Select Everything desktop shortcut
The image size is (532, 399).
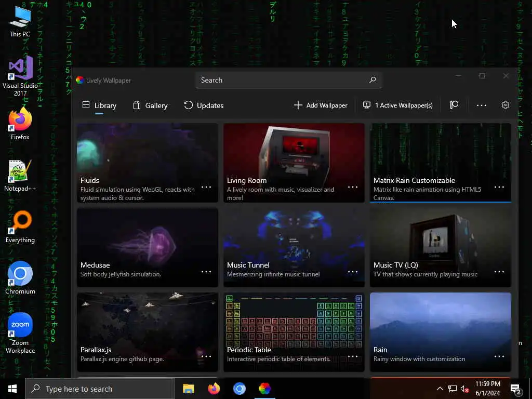pyautogui.click(x=20, y=227)
